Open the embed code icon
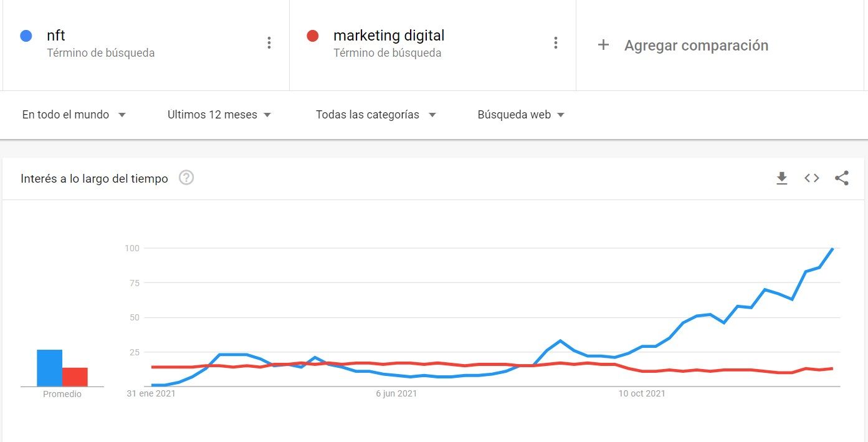 811,178
